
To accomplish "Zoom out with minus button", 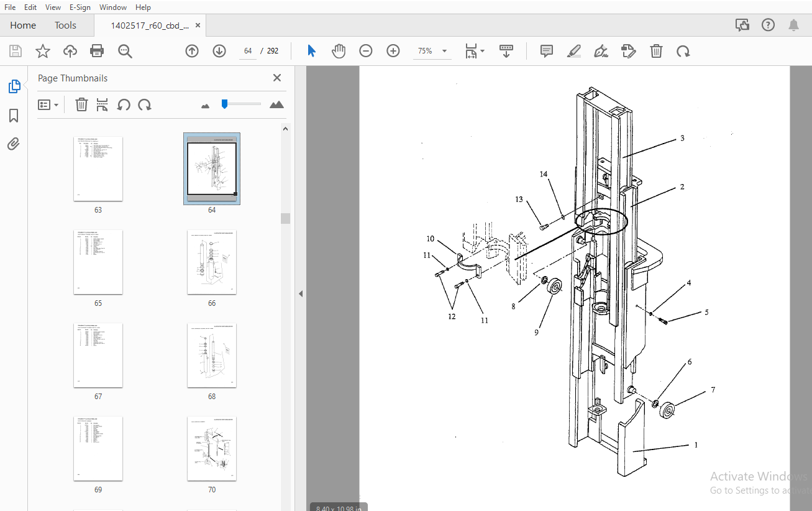I will point(366,51).
